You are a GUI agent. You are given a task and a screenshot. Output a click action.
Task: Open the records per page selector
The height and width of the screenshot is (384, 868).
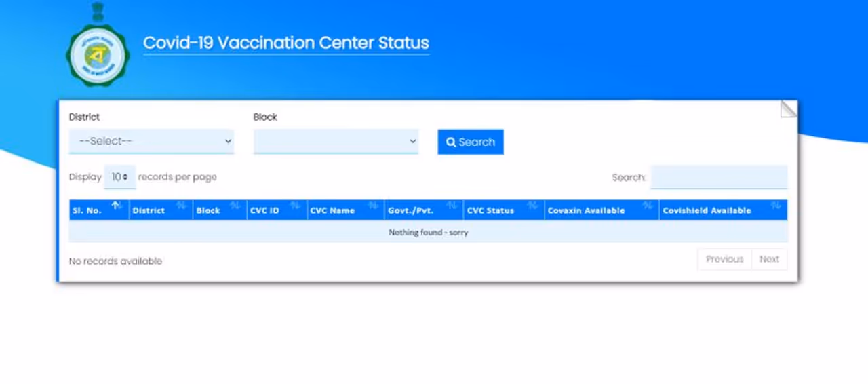pos(120,177)
